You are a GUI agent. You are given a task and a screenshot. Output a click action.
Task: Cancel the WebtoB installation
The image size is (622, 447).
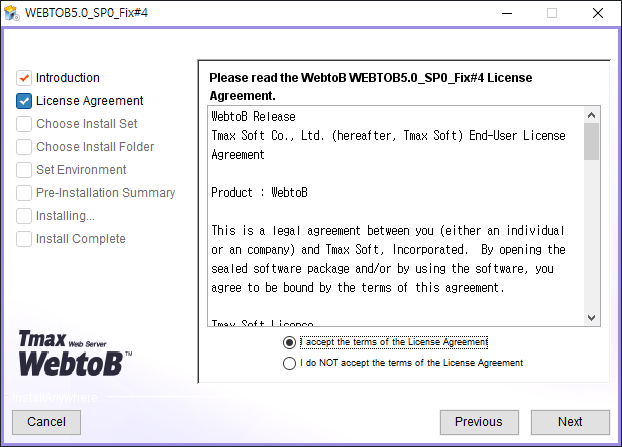(46, 422)
